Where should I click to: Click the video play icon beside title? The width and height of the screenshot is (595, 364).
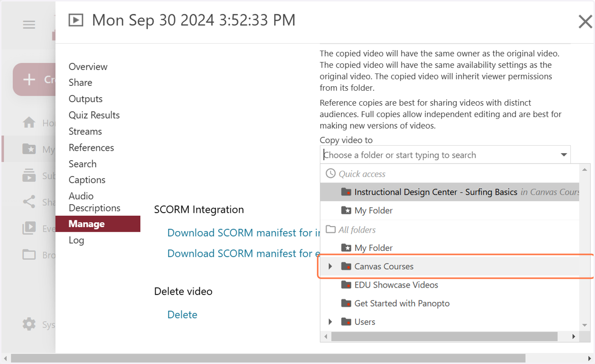point(75,20)
